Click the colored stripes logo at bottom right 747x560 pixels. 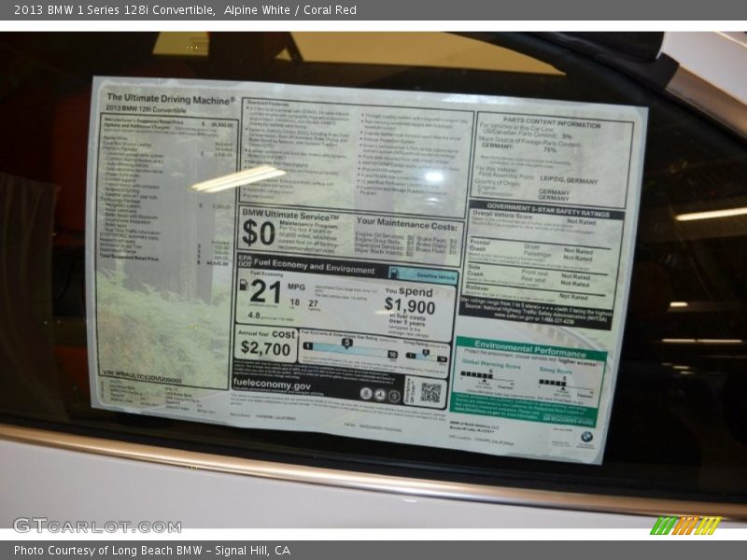685,525
